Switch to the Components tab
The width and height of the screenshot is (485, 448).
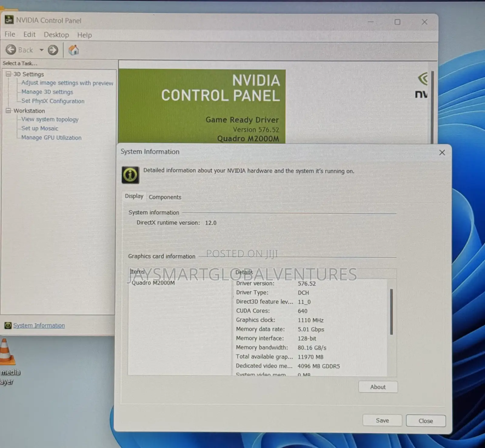click(x=165, y=197)
